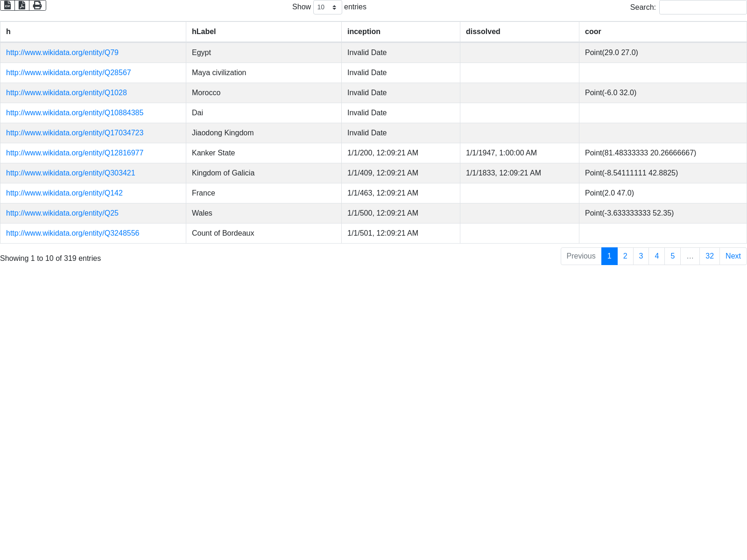The image size is (747, 560).
Task: Export the table as PDF
Action: [22, 5]
